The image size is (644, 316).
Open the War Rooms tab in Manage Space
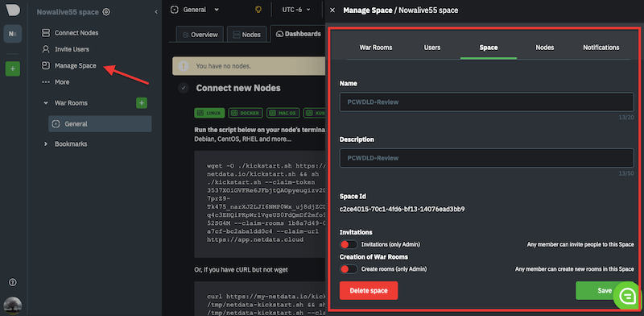tap(376, 48)
